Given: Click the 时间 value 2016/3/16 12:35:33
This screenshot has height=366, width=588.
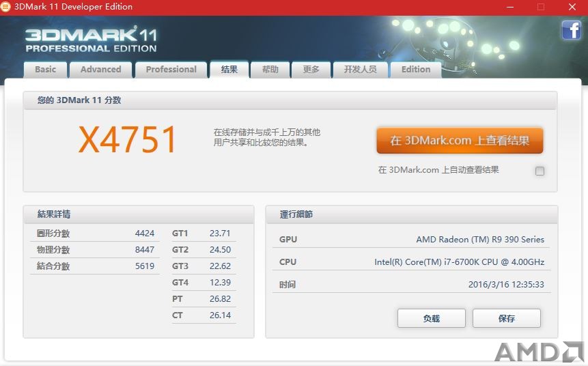Looking at the screenshot, I should point(506,285).
